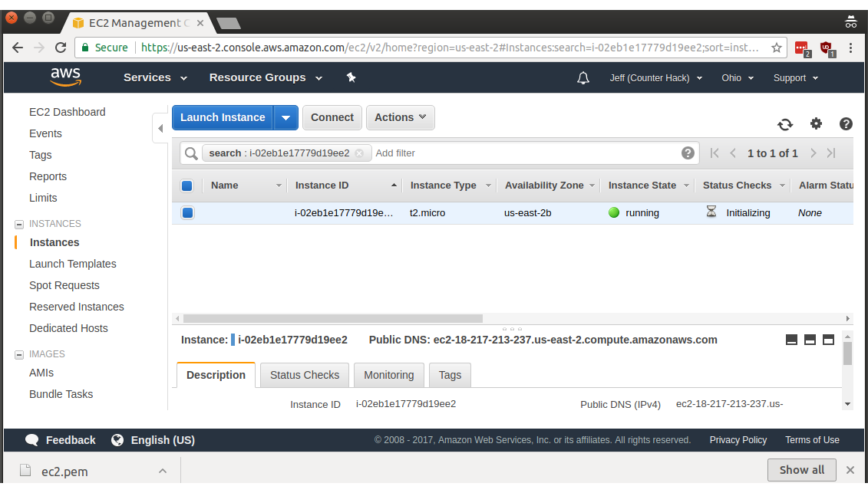Collapse the IMAGES sidebar section
868x493 pixels.
pos(19,355)
